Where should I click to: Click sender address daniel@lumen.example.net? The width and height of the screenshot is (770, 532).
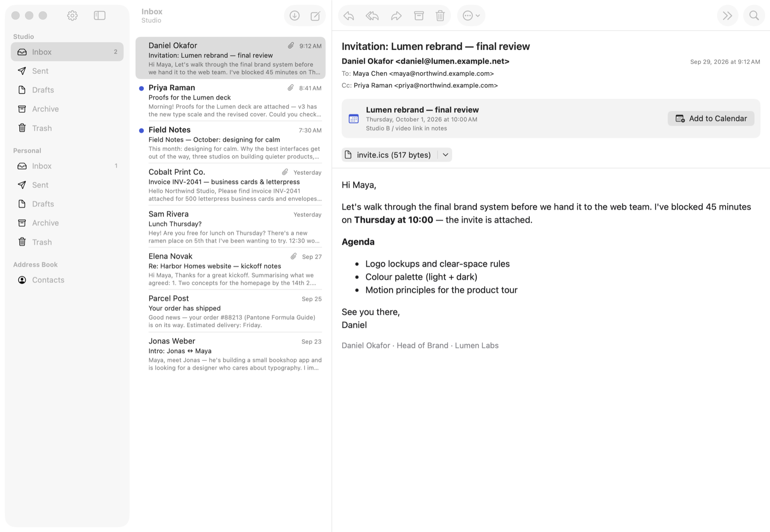[x=452, y=61]
